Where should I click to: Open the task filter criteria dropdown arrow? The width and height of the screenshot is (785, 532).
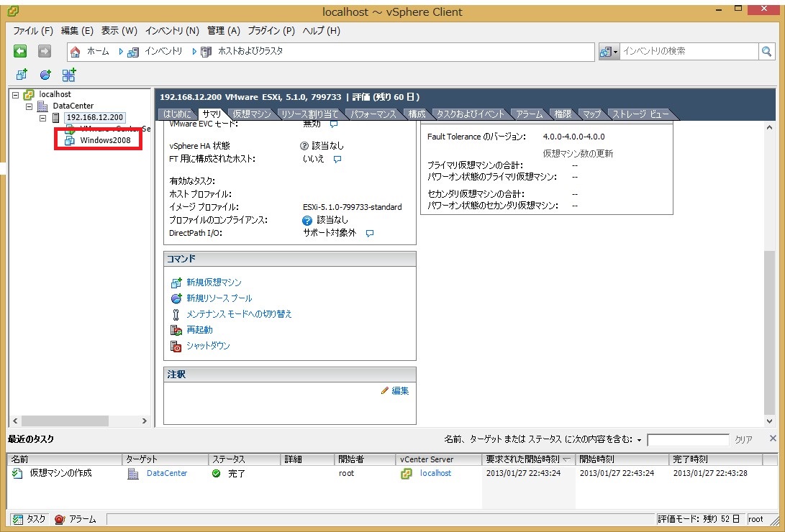click(x=639, y=441)
